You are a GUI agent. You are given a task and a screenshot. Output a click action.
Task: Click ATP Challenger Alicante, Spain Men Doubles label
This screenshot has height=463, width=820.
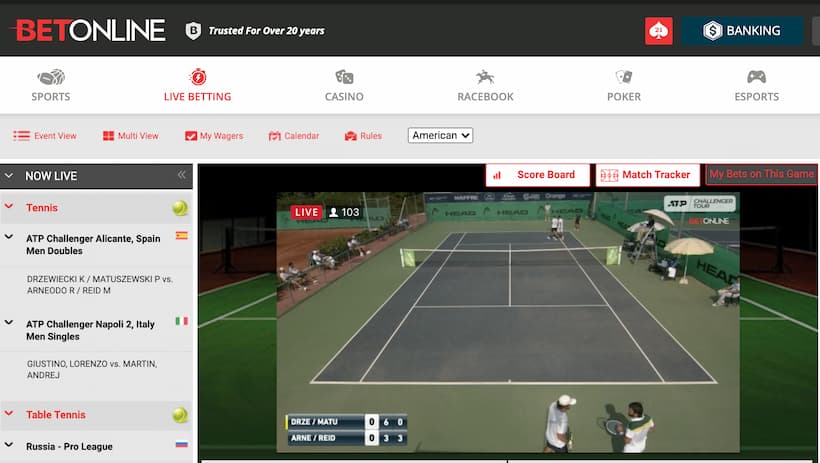coord(93,244)
